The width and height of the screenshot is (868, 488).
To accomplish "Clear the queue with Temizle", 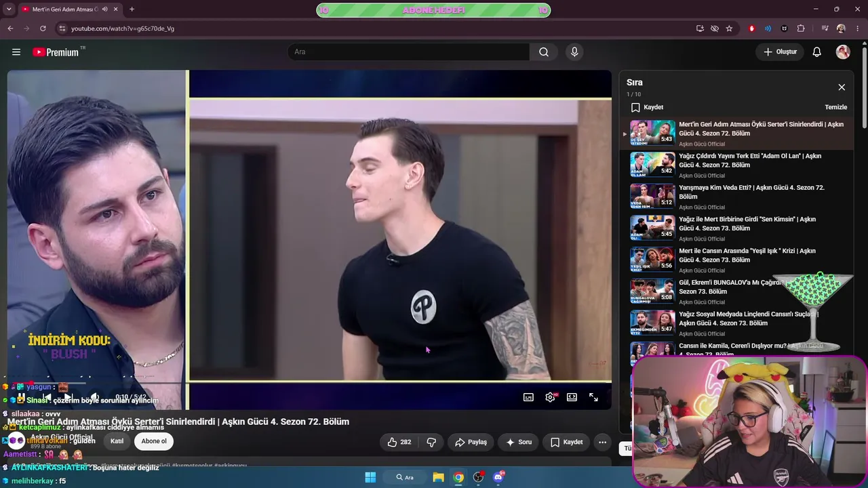I will 835,107.
